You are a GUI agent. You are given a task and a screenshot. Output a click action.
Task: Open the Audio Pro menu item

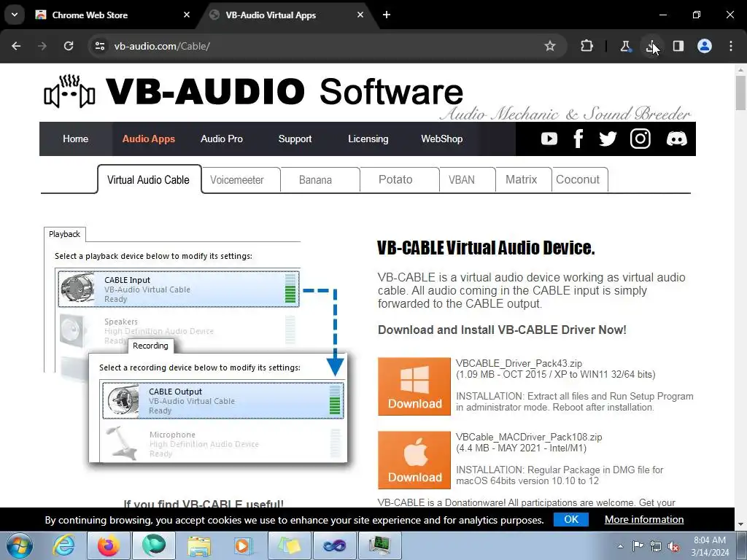(x=222, y=139)
